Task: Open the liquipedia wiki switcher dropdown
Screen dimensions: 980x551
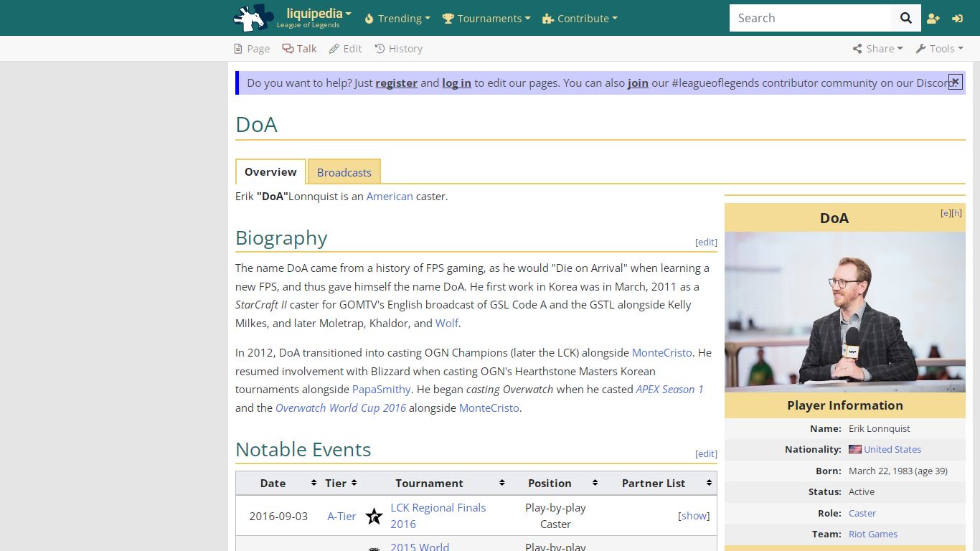Action: [x=318, y=14]
